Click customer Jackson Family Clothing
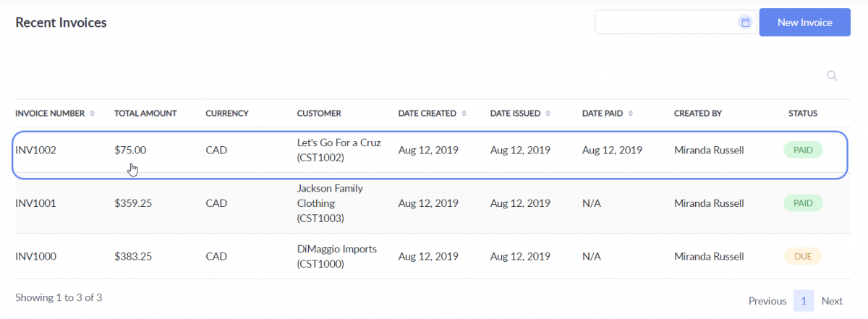 pos(330,203)
